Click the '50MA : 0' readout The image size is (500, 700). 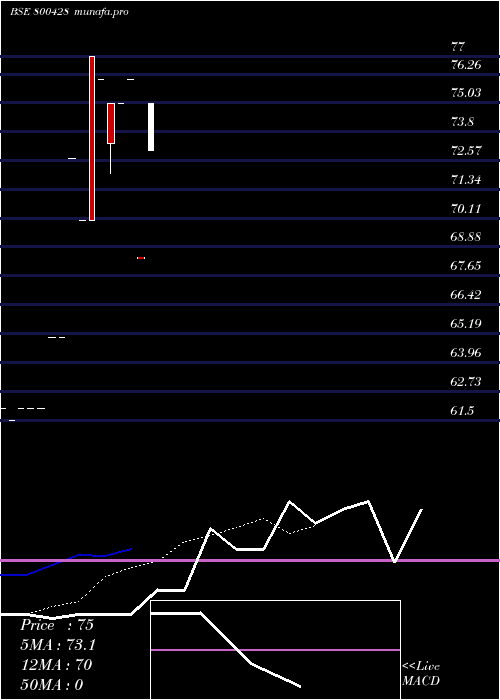pos(52,685)
